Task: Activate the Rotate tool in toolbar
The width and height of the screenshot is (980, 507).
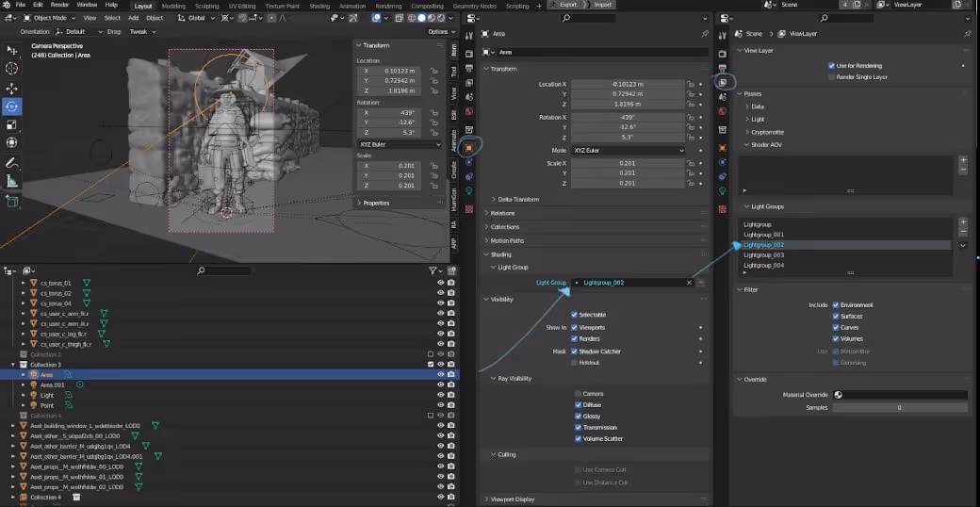Action: click(x=12, y=106)
